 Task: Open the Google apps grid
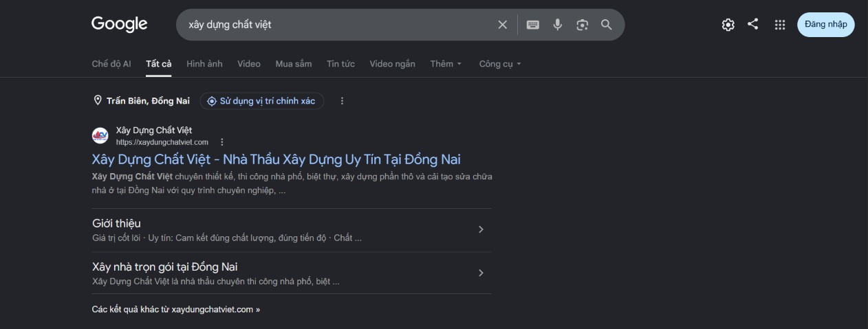[x=779, y=25]
